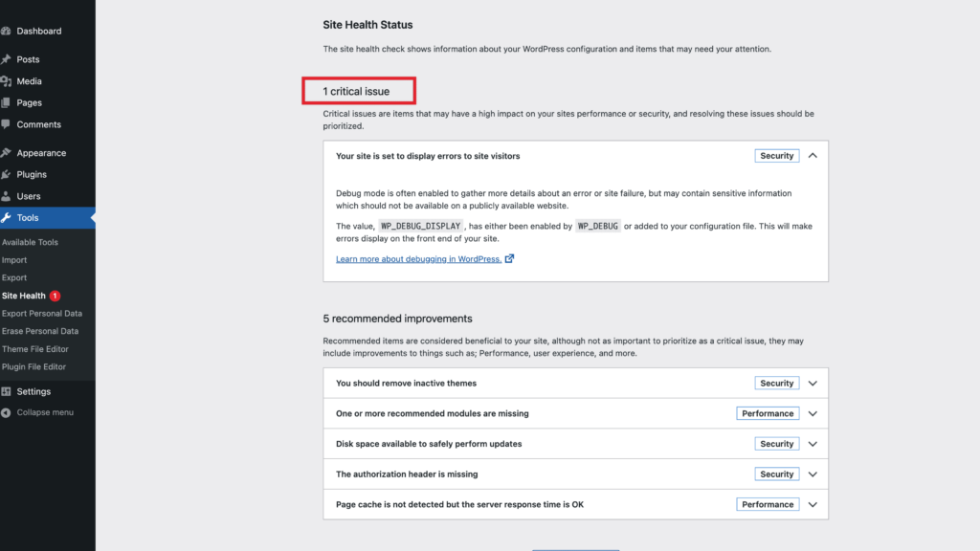
Task: Click the '5 recommended improvements' heading
Action: tap(397, 319)
